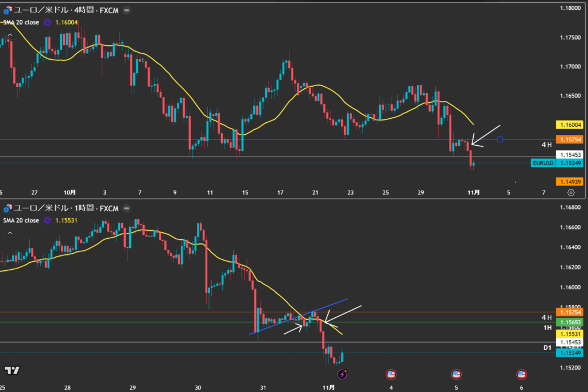Click the US flag economic event near date 5
This screenshot has width=588, height=392.
coord(457,374)
